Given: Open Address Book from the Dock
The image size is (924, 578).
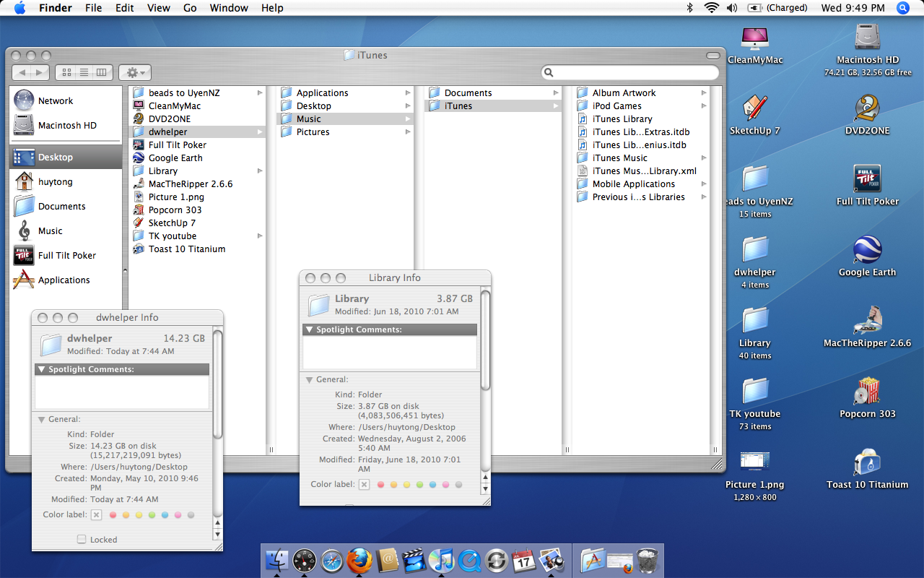Looking at the screenshot, I should [x=388, y=561].
